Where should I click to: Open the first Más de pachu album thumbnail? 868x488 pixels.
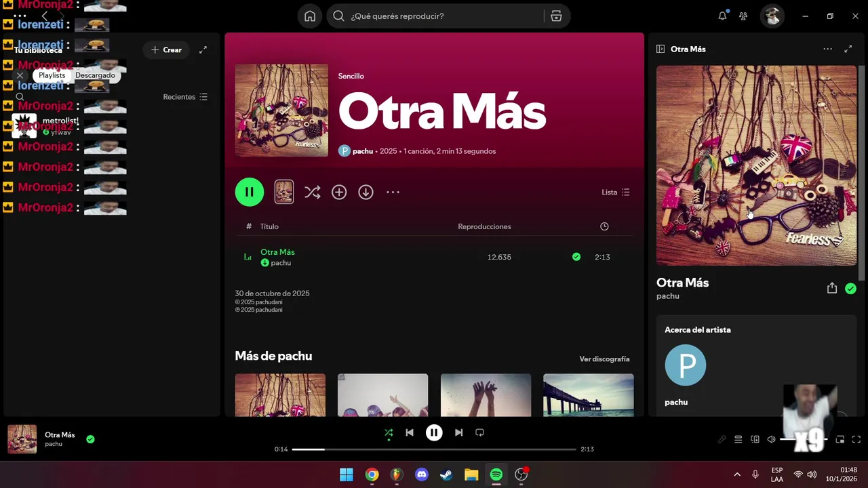[280, 395]
